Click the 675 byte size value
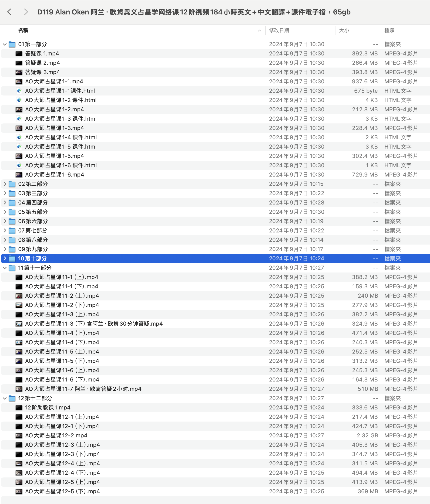The width and height of the screenshot is (430, 504). point(366,91)
